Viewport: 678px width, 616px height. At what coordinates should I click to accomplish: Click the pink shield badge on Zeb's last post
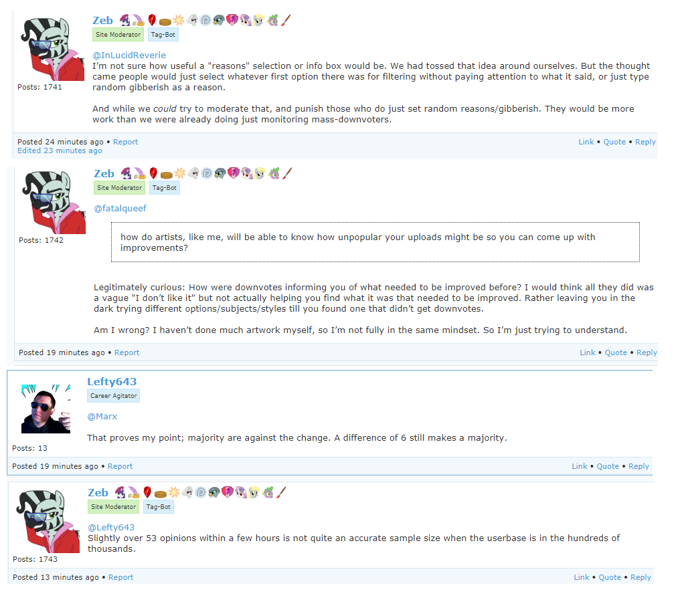[x=228, y=492]
